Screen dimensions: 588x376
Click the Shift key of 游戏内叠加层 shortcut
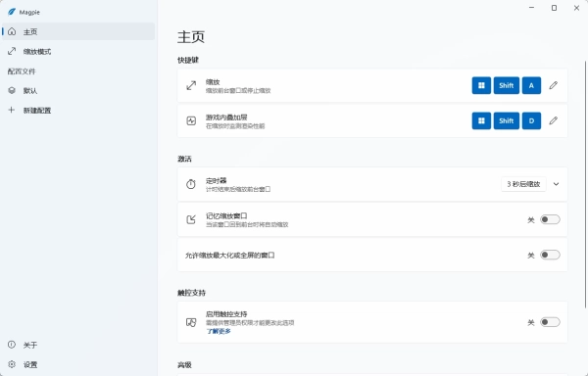pos(507,120)
